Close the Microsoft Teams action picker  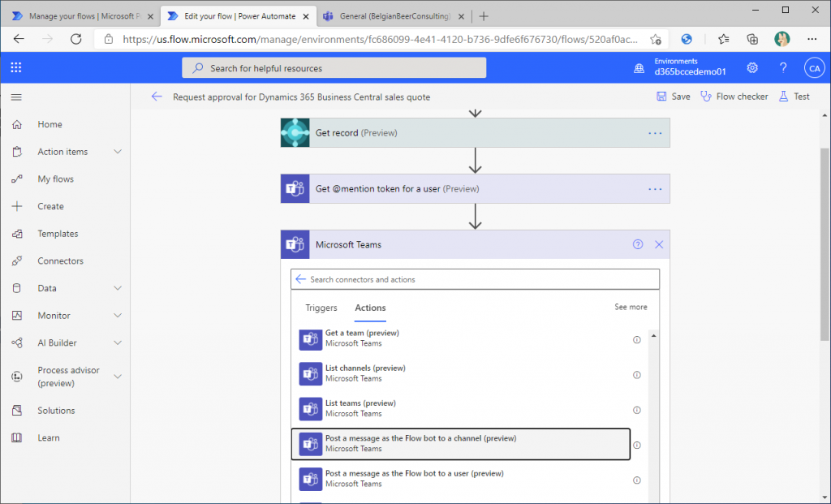pyautogui.click(x=659, y=244)
